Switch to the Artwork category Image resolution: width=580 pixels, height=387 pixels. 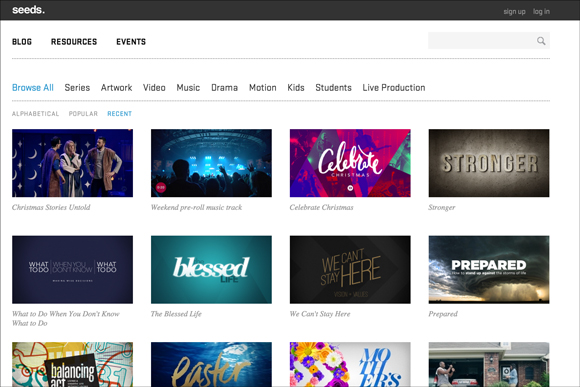coord(117,88)
